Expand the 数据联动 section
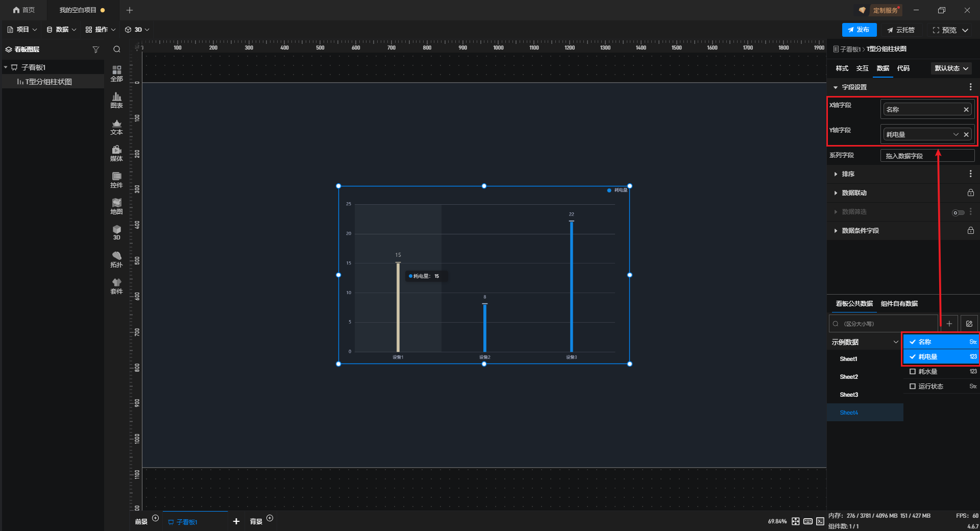 [854, 193]
